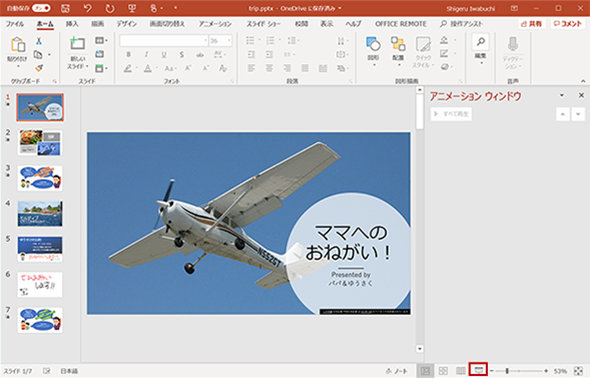590x378 pixels.
Task: Select slide 6 thumbnail
Action: [x=40, y=285]
